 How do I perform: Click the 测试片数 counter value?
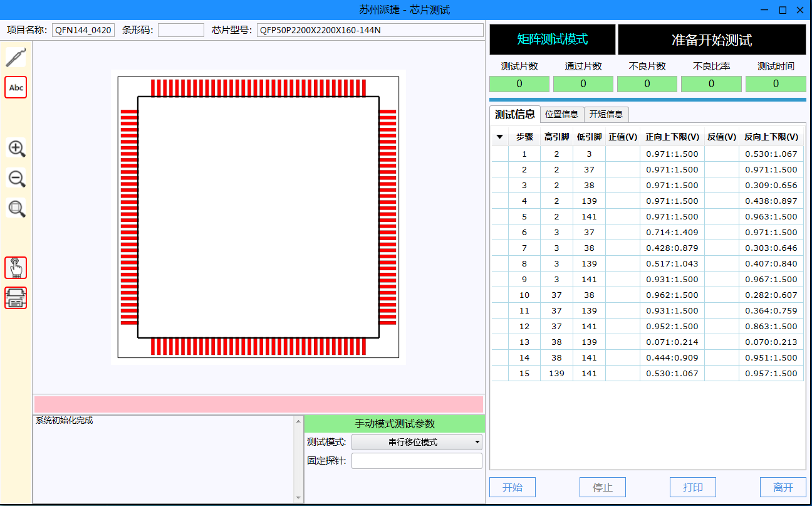pyautogui.click(x=519, y=83)
